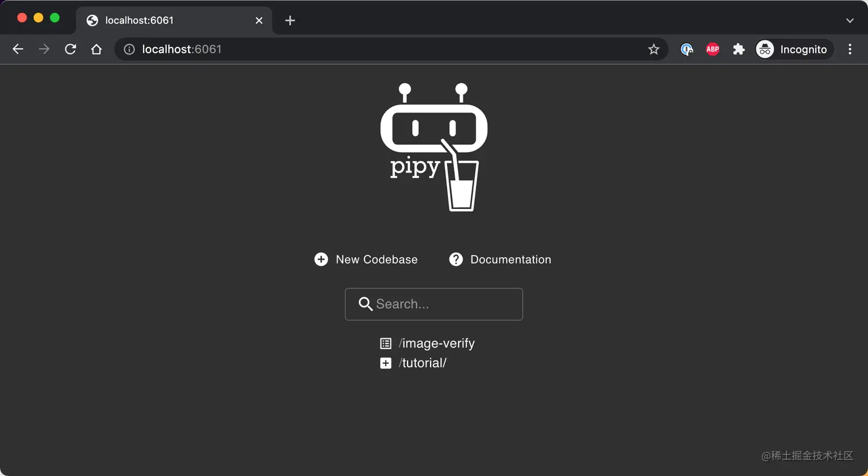Close the localhost:6061 tab
The image size is (868, 476).
pos(259,21)
